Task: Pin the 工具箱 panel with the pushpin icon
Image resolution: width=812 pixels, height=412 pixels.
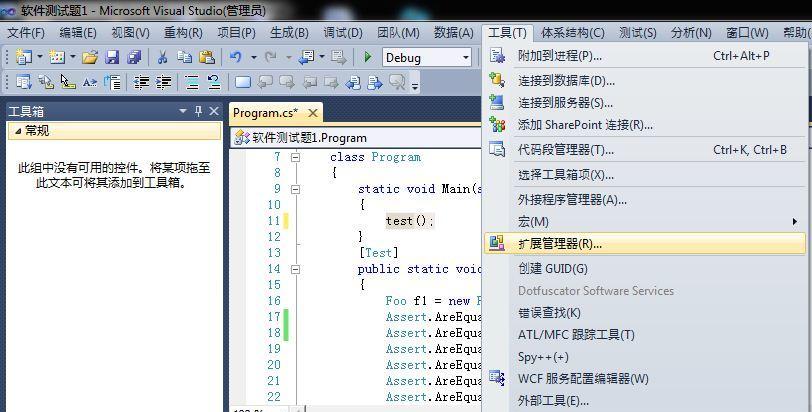Action: click(x=198, y=111)
